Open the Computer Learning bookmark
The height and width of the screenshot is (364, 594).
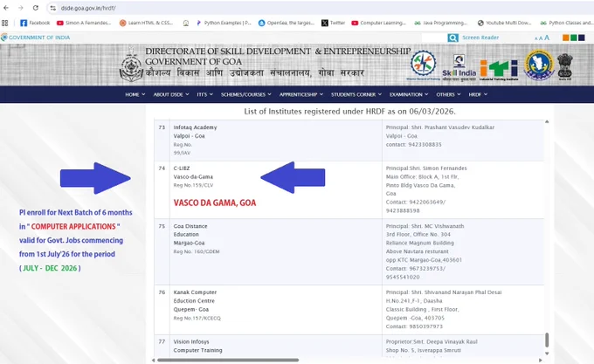(x=378, y=23)
